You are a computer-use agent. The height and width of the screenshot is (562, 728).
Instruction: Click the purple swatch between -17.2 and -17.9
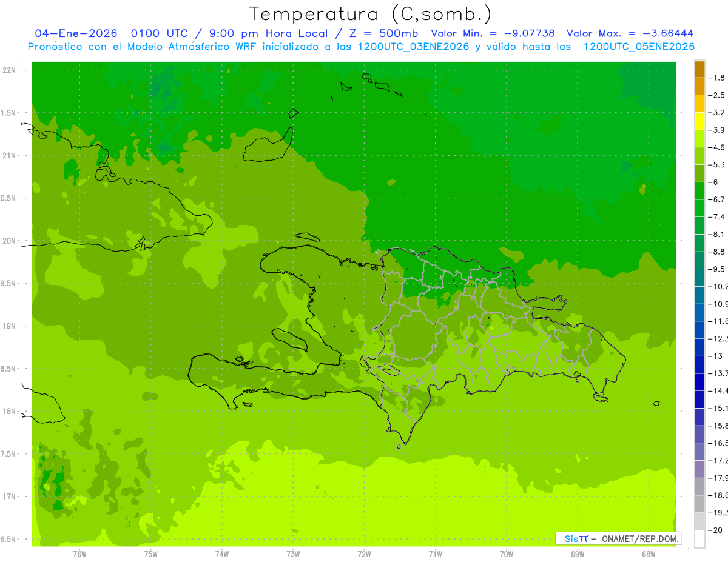pyautogui.click(x=699, y=469)
